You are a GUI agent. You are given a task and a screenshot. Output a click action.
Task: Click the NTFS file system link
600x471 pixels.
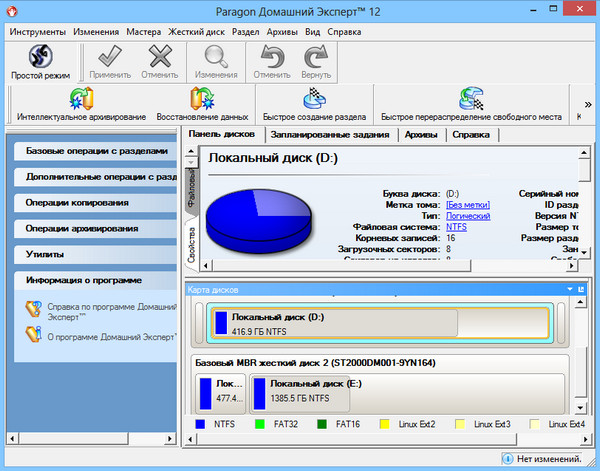pos(458,227)
